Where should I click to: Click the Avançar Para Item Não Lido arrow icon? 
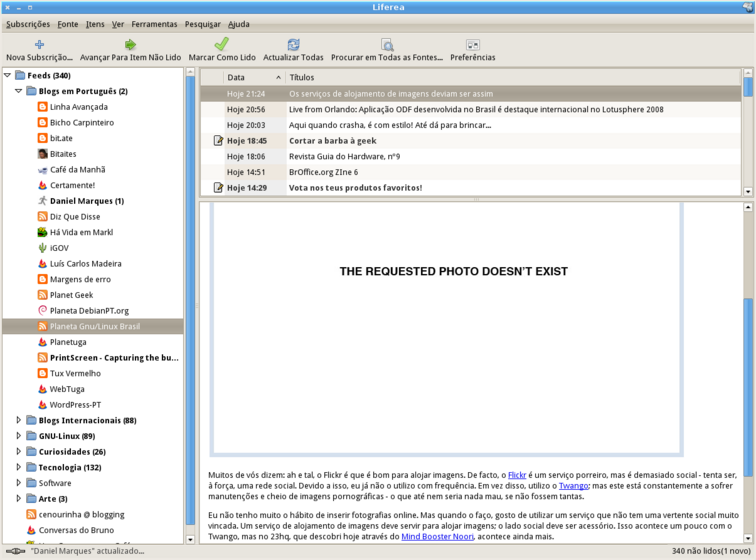(x=130, y=44)
